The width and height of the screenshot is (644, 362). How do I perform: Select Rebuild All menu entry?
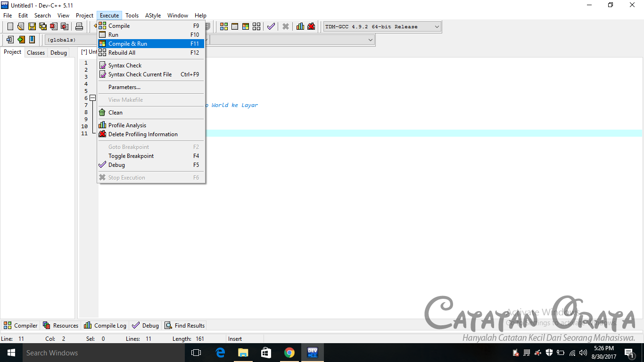[151, 53]
